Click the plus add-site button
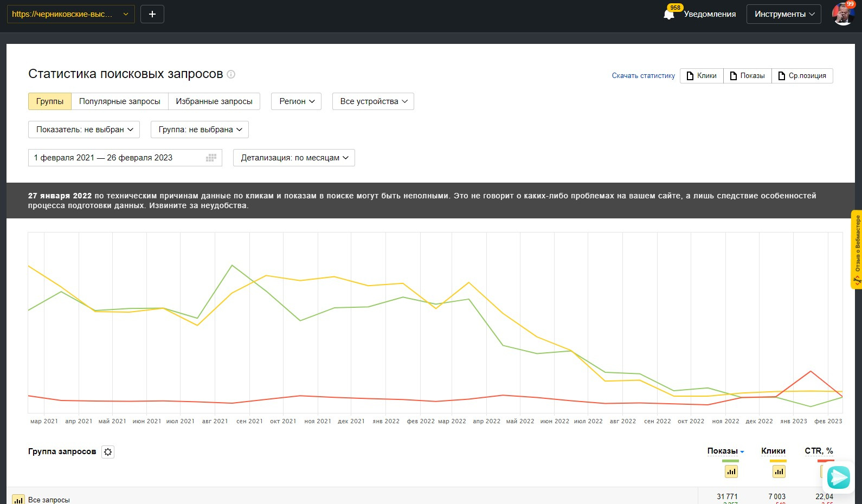The image size is (862, 504). (152, 14)
